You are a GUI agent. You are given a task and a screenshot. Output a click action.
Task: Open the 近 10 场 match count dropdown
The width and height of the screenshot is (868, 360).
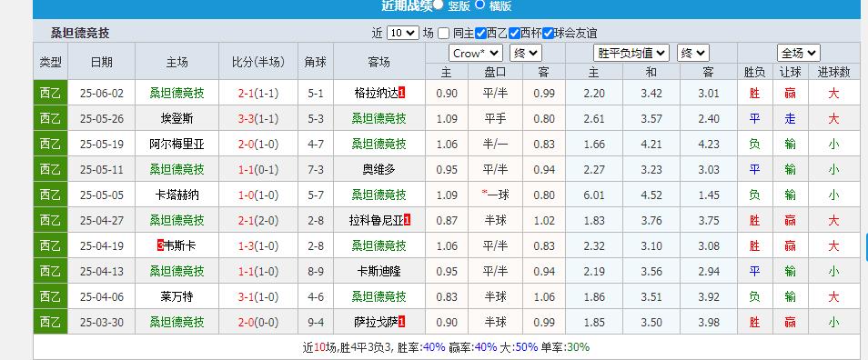(x=402, y=33)
